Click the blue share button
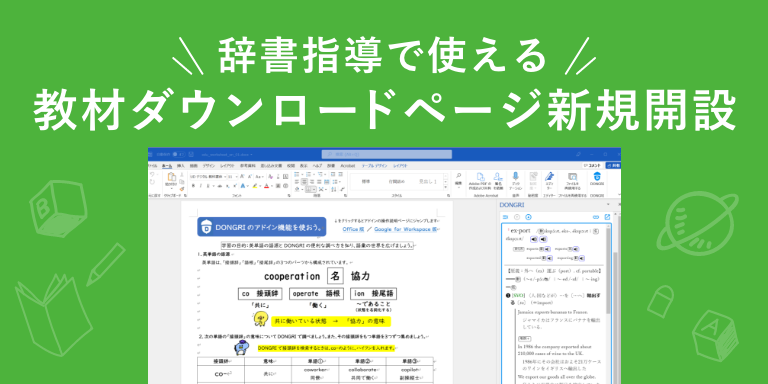 (613, 166)
